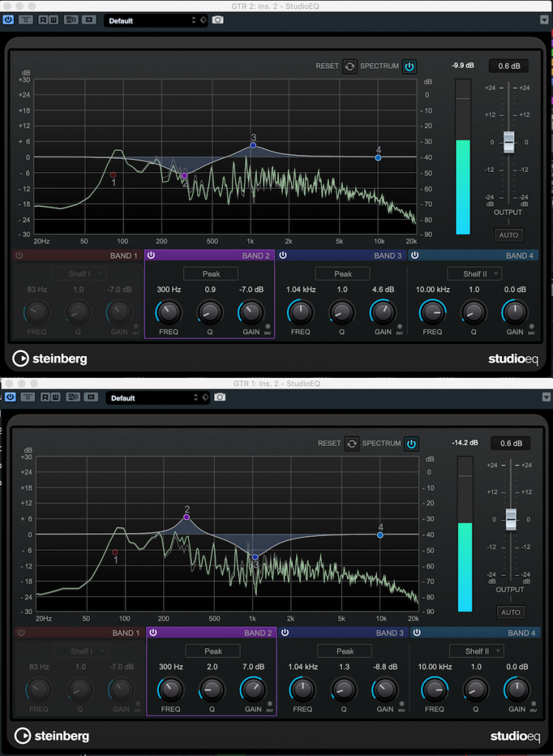Screen dimensions: 553x756
Task: Select band 1 node on GTR 2 EQ curve
Action: [113, 175]
